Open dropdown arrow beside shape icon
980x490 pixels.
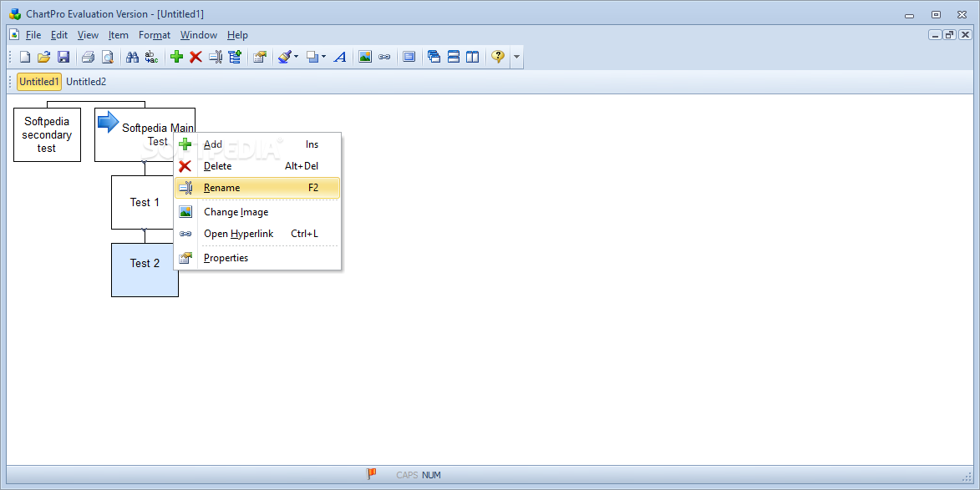click(x=324, y=57)
